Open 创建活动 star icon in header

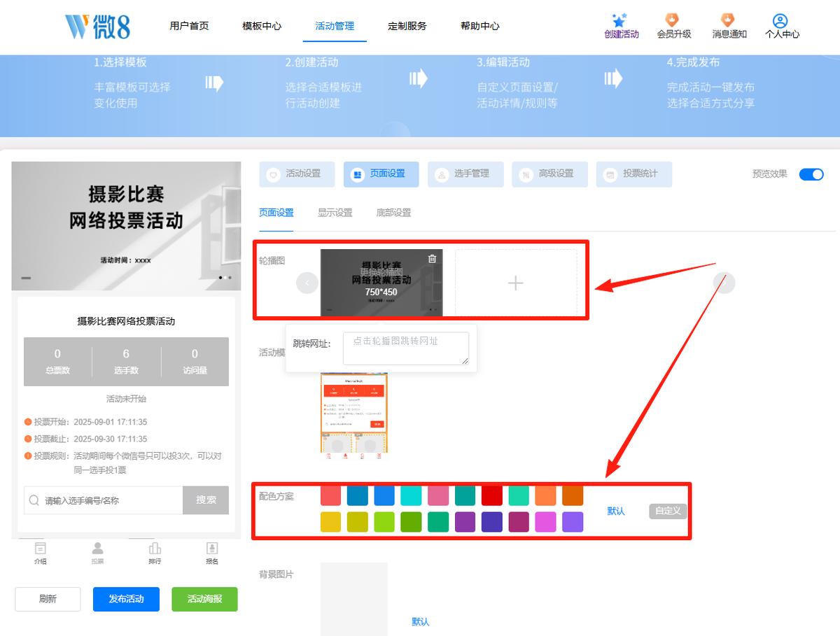coord(621,22)
